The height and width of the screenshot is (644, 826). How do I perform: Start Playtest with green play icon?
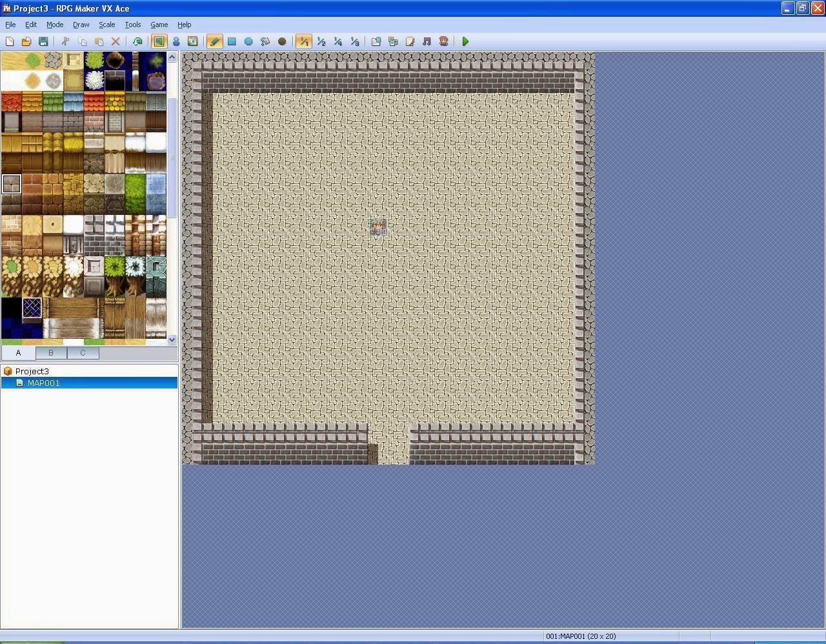point(465,41)
